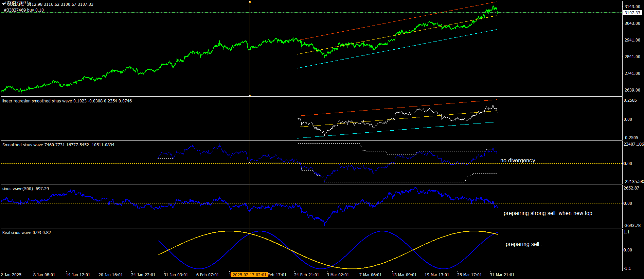Click the 'lineer regresion smoothed sinus wave' indicator label
This screenshot has width=644, height=279.
point(67,101)
